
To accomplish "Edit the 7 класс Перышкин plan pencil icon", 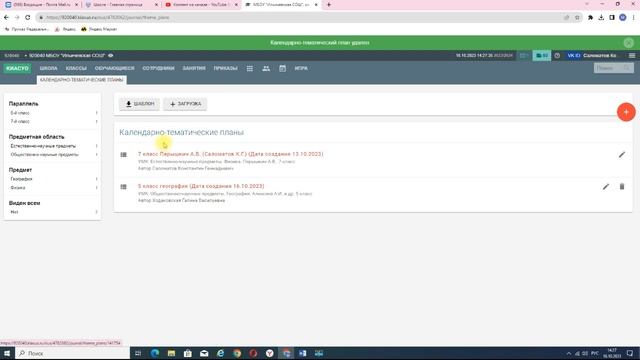I will coord(622,155).
